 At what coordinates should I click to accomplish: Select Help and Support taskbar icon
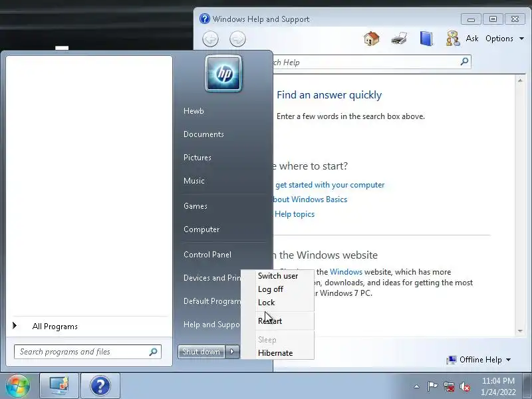[x=100, y=386]
